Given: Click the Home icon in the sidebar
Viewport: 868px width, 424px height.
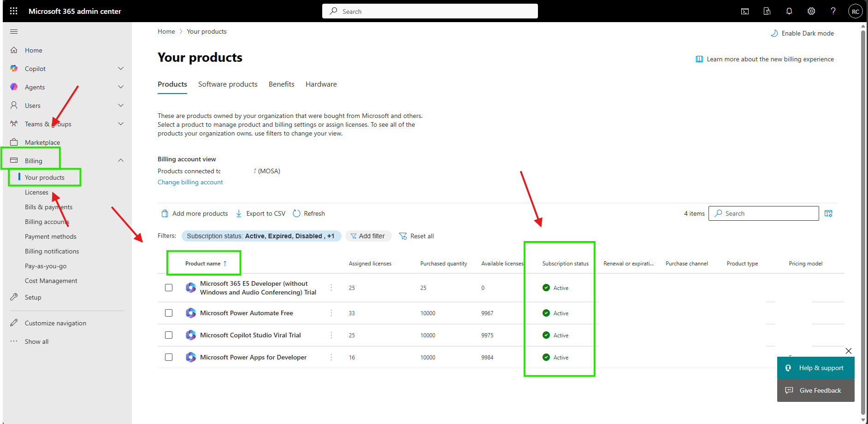Looking at the screenshot, I should tap(14, 50).
